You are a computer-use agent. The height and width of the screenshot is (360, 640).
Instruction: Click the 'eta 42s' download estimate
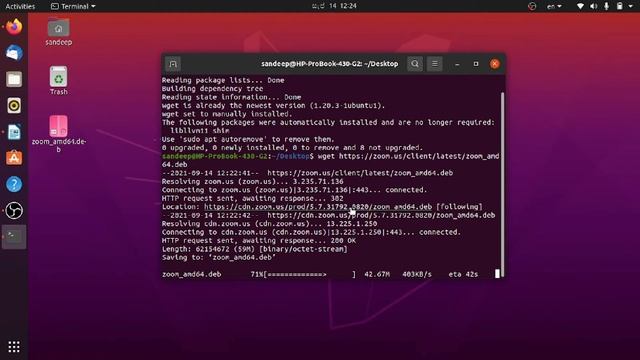click(x=463, y=274)
